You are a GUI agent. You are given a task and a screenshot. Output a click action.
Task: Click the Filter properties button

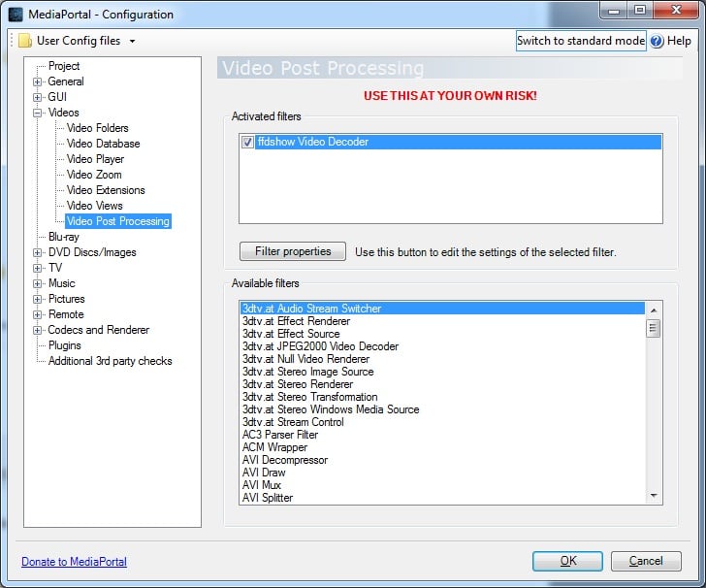tap(293, 251)
